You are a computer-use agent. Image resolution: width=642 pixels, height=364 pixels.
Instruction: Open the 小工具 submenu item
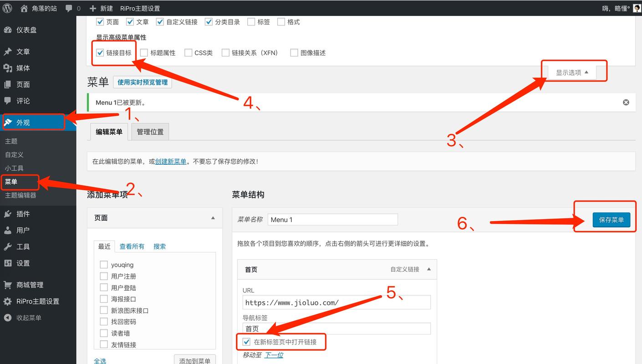(14, 168)
